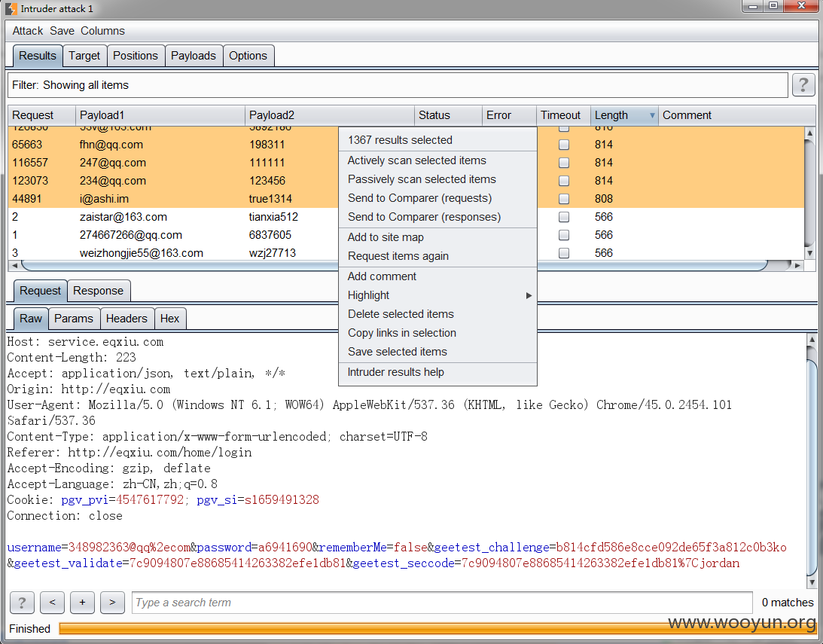Choose Request items again
The height and width of the screenshot is (644, 823).
[x=437, y=256]
